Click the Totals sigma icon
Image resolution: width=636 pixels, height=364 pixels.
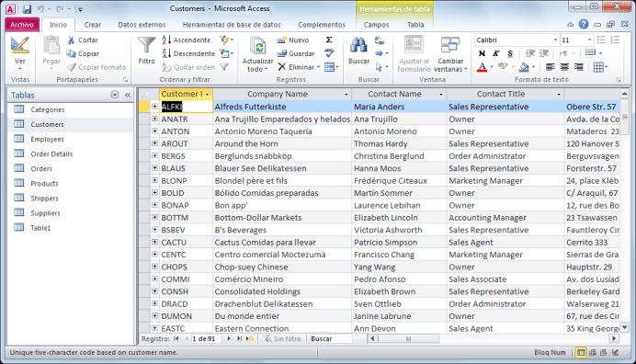(x=329, y=40)
